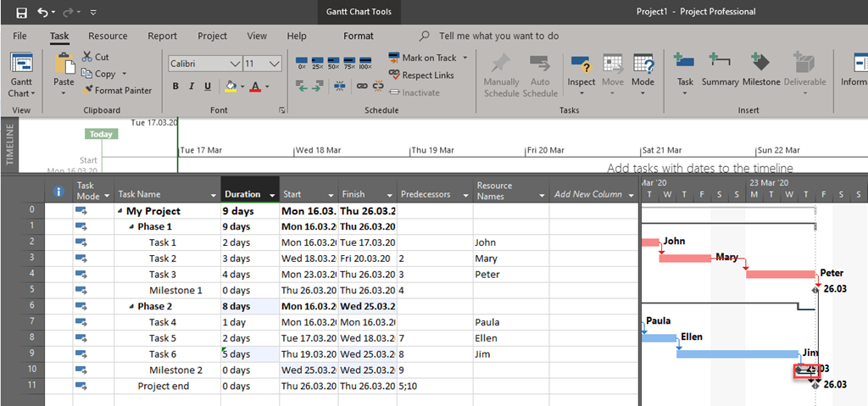The image size is (868, 406).
Task: Click the Link Tasks chain icon
Action: (363, 86)
